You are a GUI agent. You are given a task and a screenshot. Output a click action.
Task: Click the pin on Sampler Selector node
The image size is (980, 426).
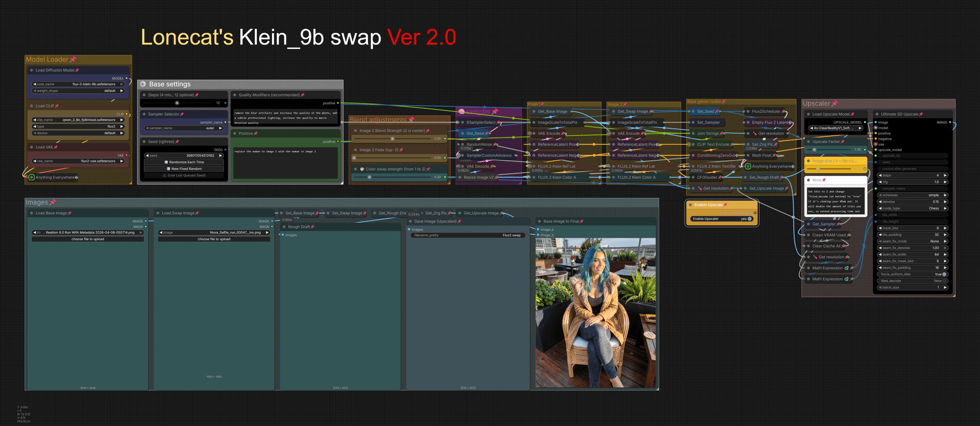click(x=182, y=114)
